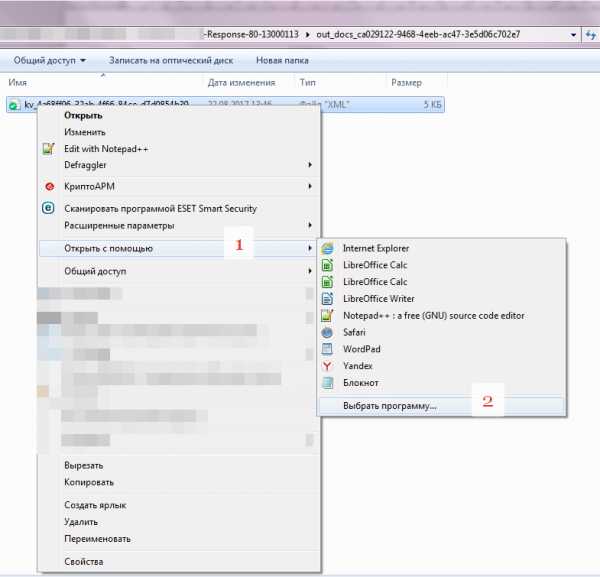The image size is (600, 577).
Task: Click the ESET Smart Security scan icon
Action: click(x=47, y=208)
